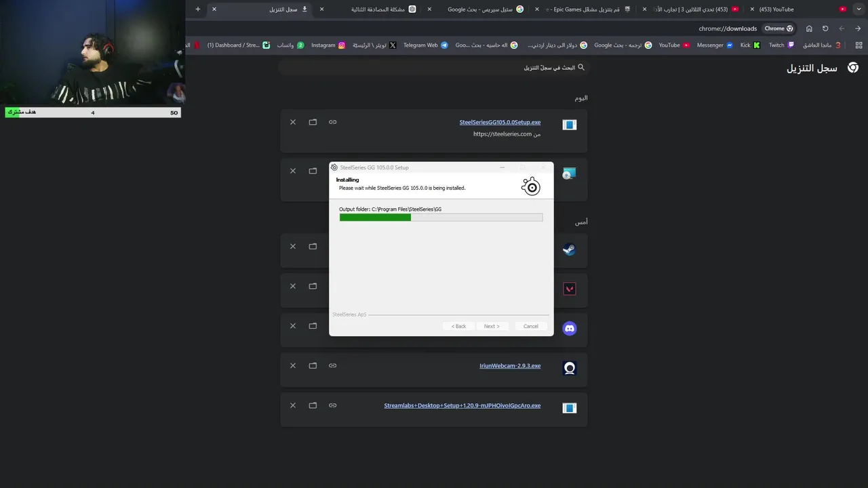This screenshot has width=868, height=488.
Task: Click Cancel in SteelSeries GG Setup
Action: pos(531,326)
